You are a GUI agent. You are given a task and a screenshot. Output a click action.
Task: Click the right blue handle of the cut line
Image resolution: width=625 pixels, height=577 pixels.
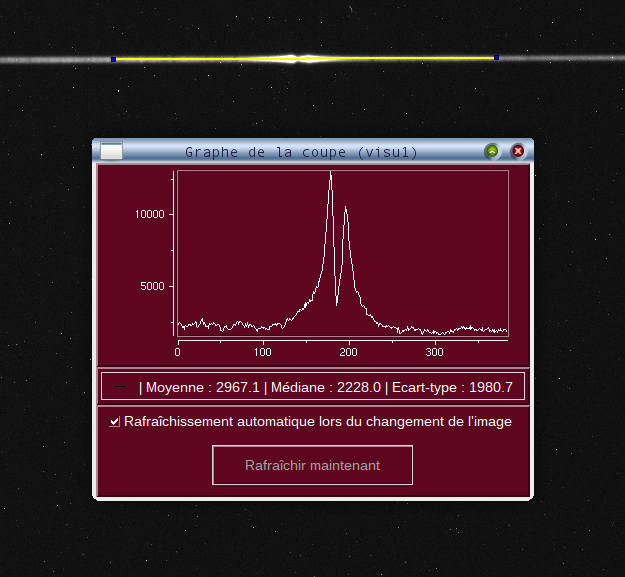coord(497,58)
